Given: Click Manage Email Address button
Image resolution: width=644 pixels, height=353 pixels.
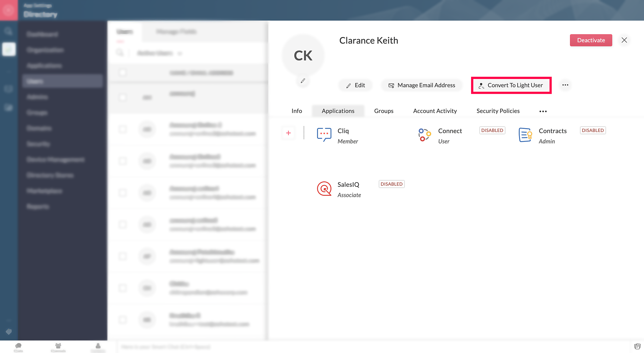Looking at the screenshot, I should [x=421, y=85].
